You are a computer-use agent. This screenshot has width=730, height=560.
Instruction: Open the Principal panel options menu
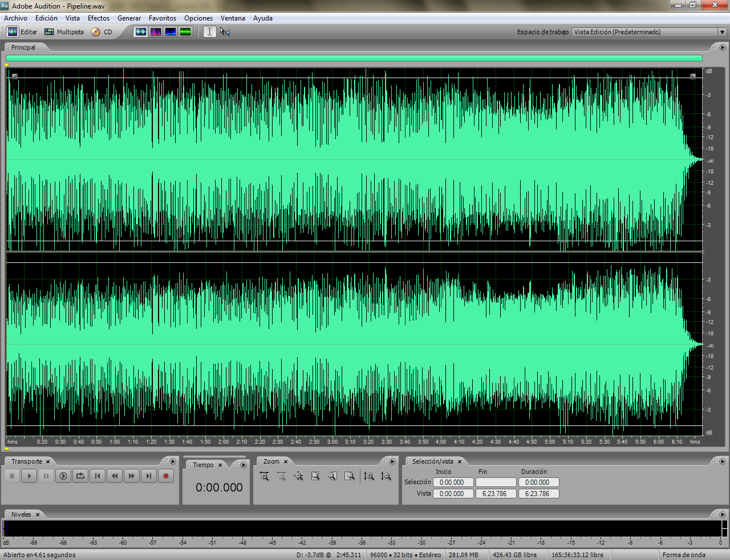pos(723,47)
